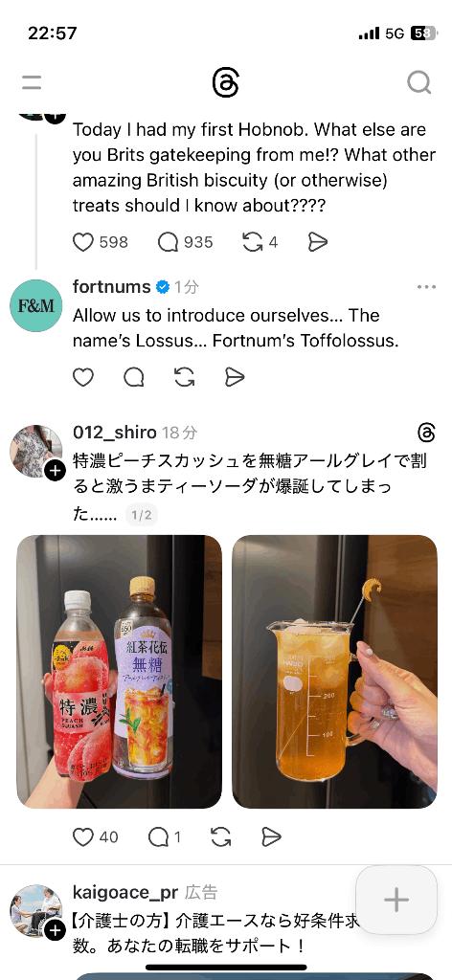Repost the Hobnob post with 4 reposts
Image resolution: width=452 pixels, height=980 pixels.
point(253,242)
